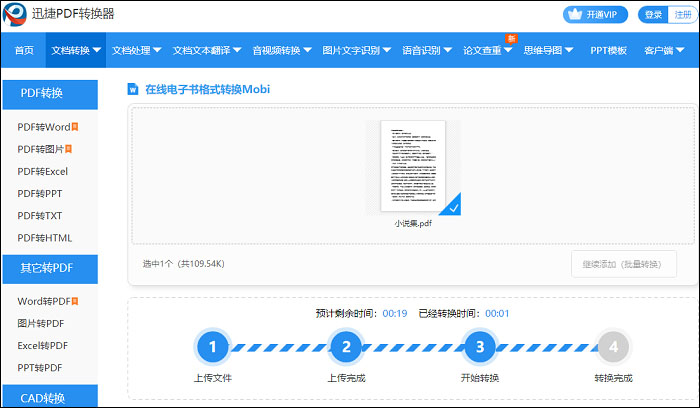This screenshot has width=700, height=408.
Task: Open the PDF转TXT link
Action: [x=40, y=216]
